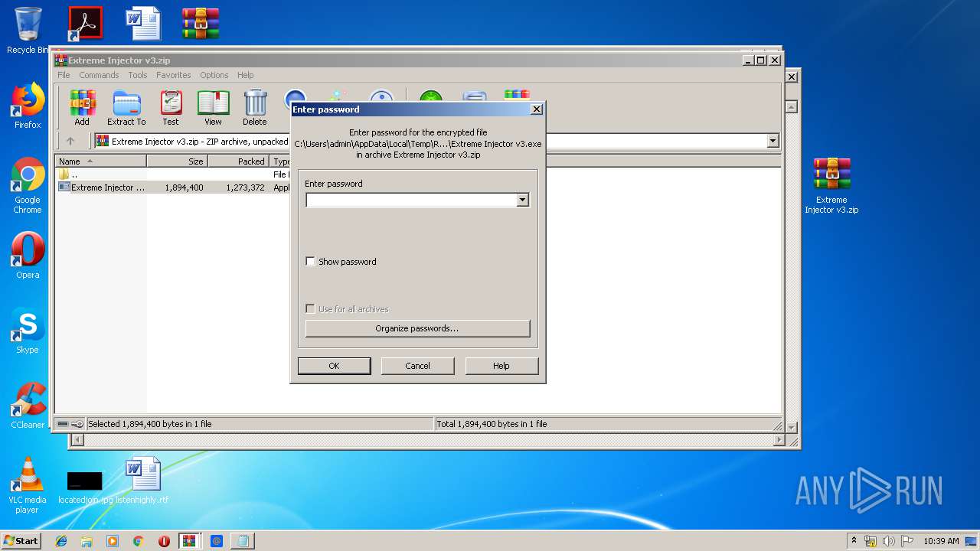Click the Enter password input field
This screenshot has height=551, width=980.
coord(411,200)
